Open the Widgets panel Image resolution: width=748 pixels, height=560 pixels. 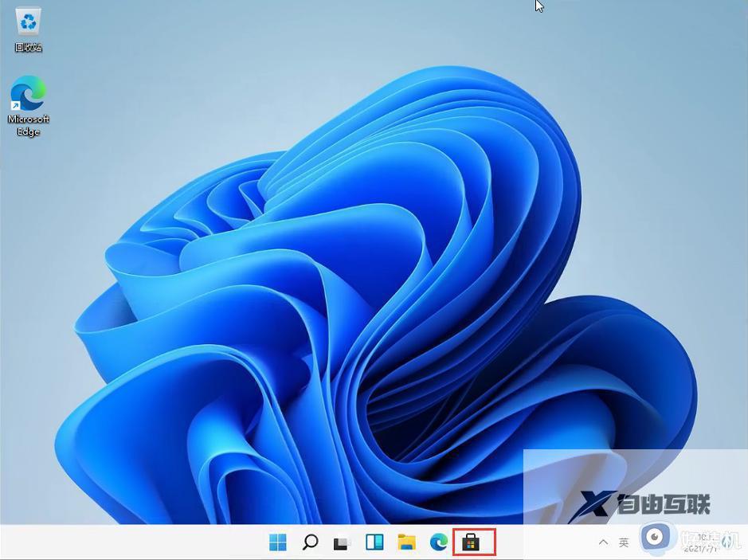374,542
